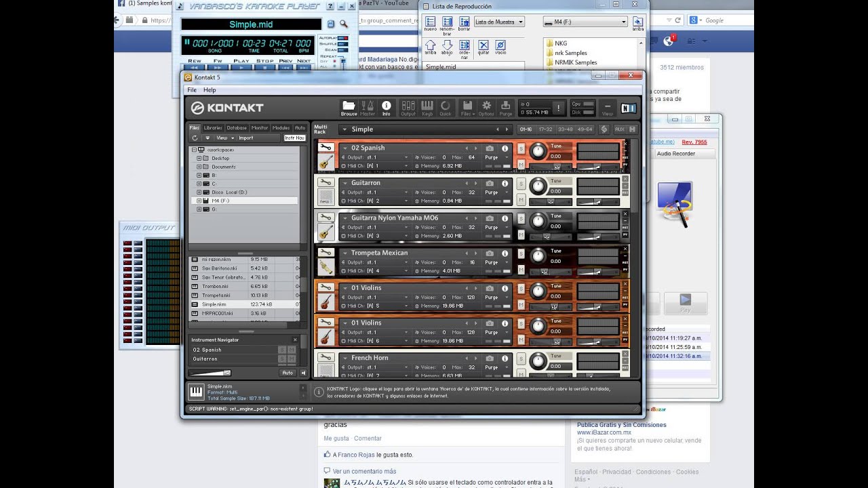This screenshot has width=868, height=488.
Task: Switch to the Database tab
Action: (237, 127)
